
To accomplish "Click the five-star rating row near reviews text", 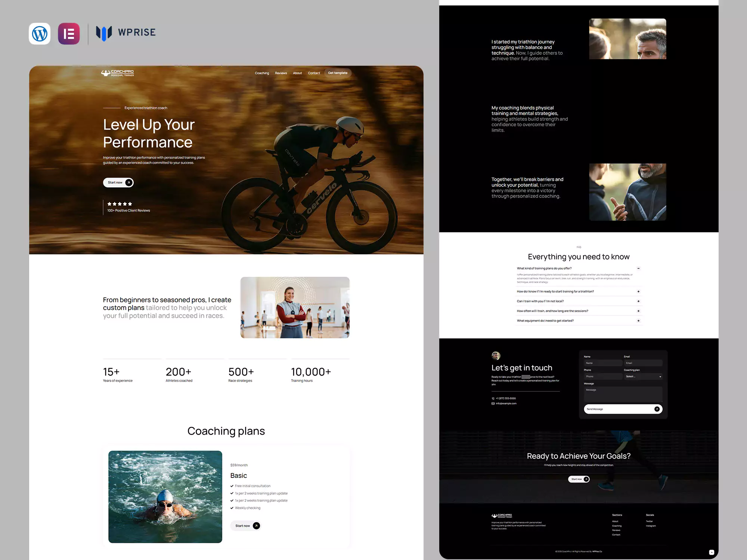I will click(120, 204).
